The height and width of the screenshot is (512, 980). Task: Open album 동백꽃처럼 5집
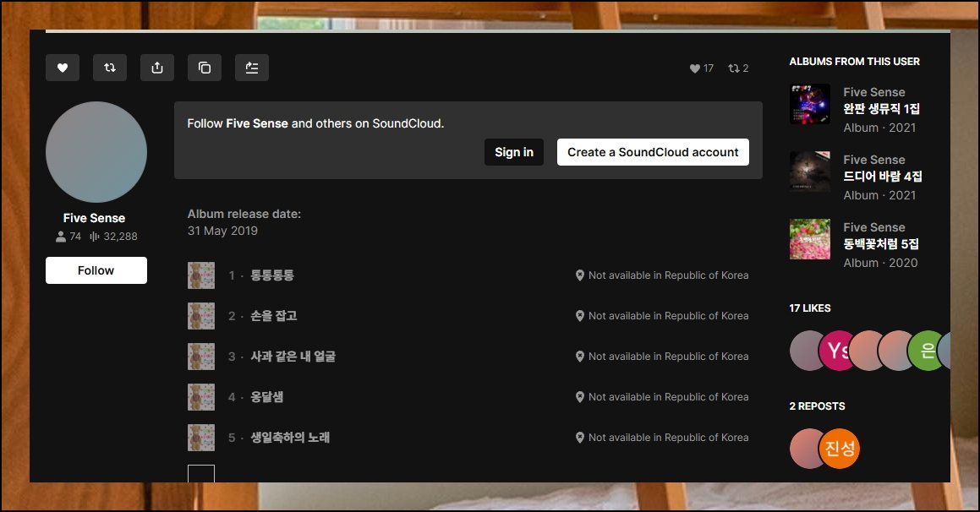(881, 244)
